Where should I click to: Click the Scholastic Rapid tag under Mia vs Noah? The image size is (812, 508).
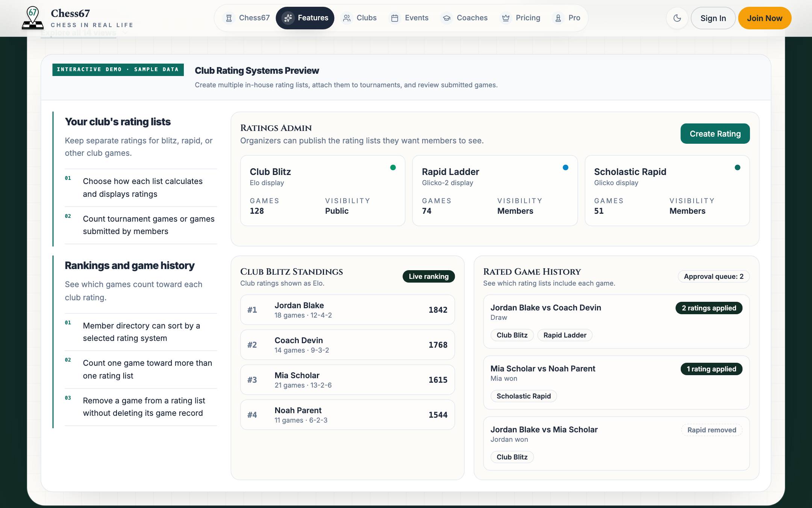(524, 396)
